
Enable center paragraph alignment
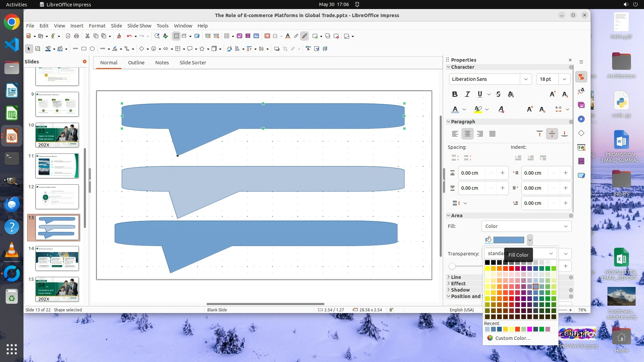pos(467,134)
